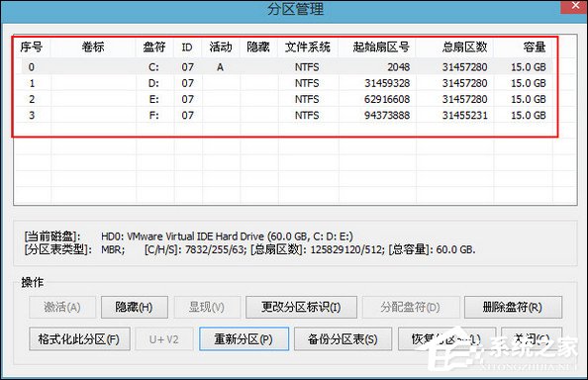Viewport: 588px width, 380px height.
Task: Close the 分区管理 window
Action: pos(575,6)
